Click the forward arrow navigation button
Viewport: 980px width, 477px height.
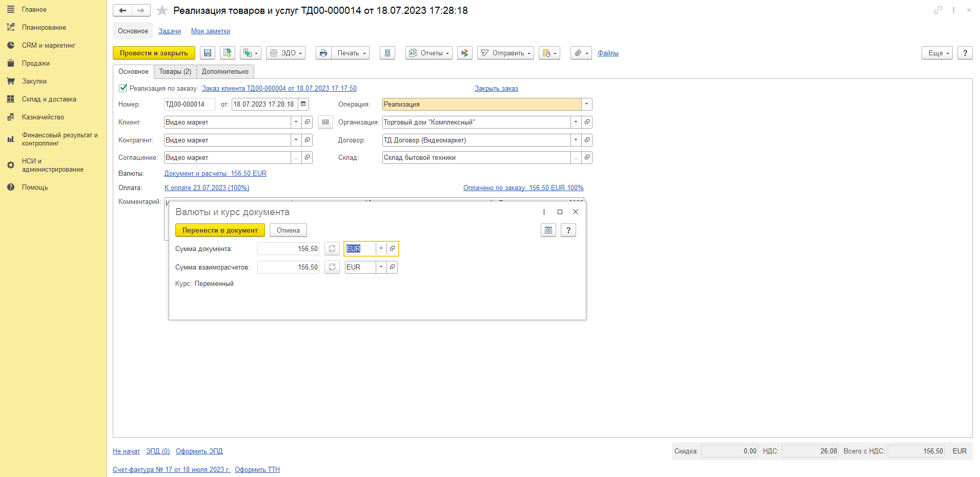pyautogui.click(x=141, y=10)
